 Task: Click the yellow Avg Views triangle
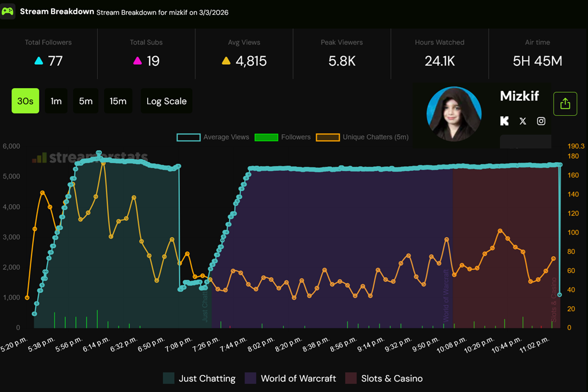(226, 61)
